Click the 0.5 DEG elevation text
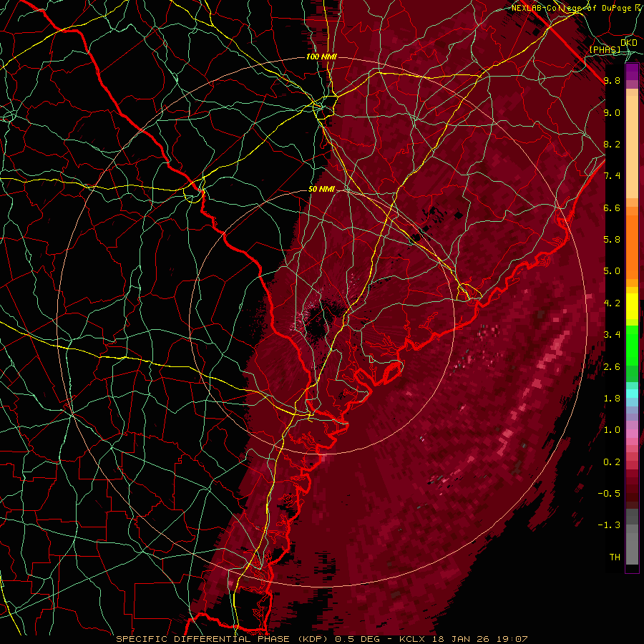Viewport: 644px width, 644px height. pyautogui.click(x=357, y=639)
